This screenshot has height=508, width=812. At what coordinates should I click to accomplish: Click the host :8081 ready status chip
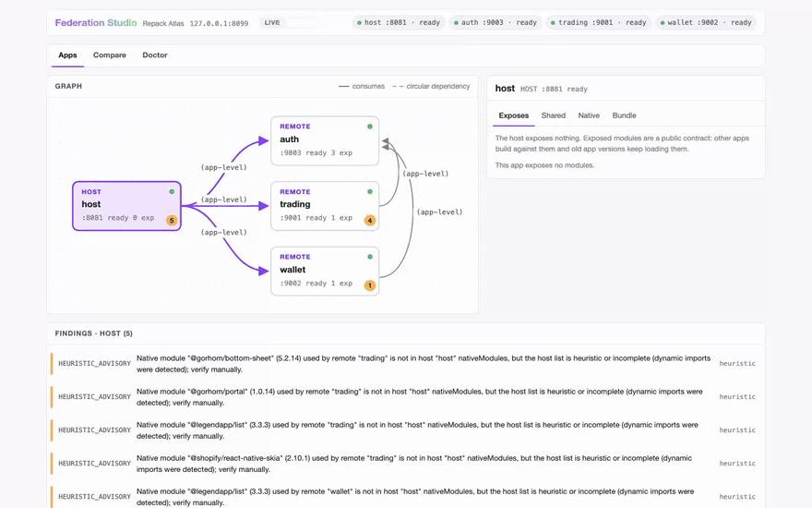tap(399, 23)
